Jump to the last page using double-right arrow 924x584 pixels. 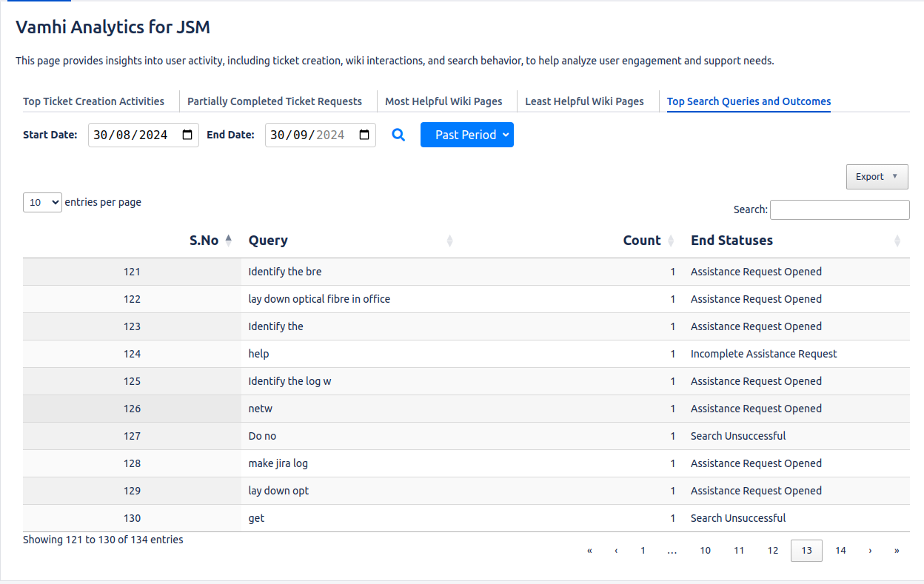click(x=897, y=551)
